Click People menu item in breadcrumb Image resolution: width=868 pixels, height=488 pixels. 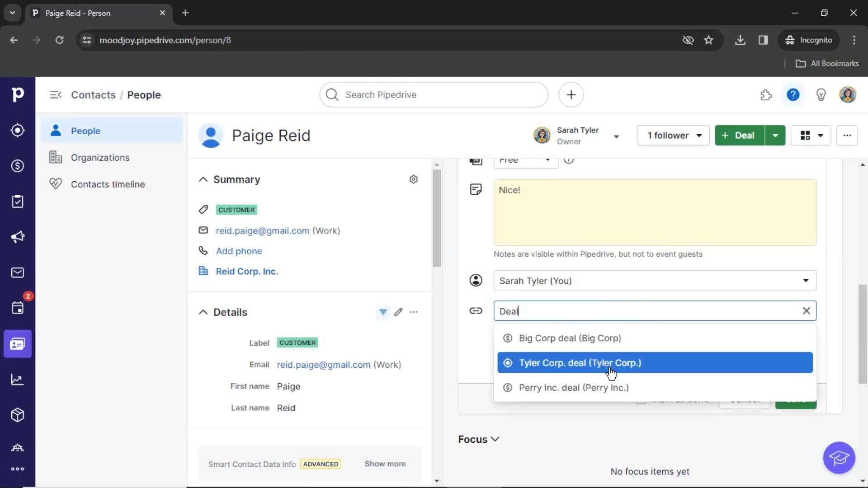143,95
